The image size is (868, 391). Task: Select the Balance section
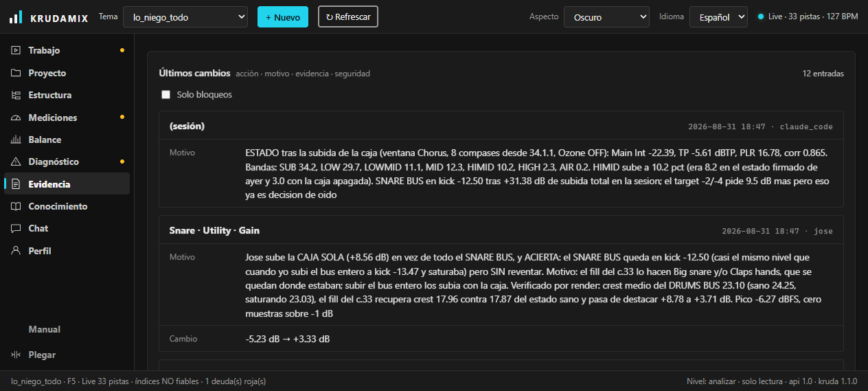[67, 139]
